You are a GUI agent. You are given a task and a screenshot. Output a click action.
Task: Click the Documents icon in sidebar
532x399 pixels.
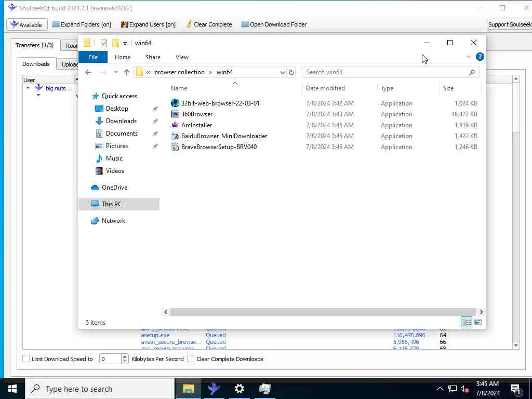tap(99, 134)
